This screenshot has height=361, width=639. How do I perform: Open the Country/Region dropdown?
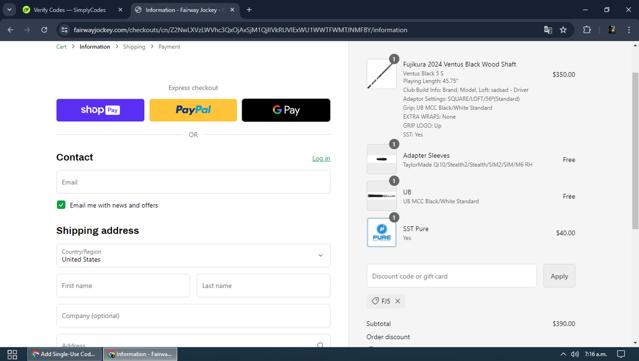(x=193, y=255)
